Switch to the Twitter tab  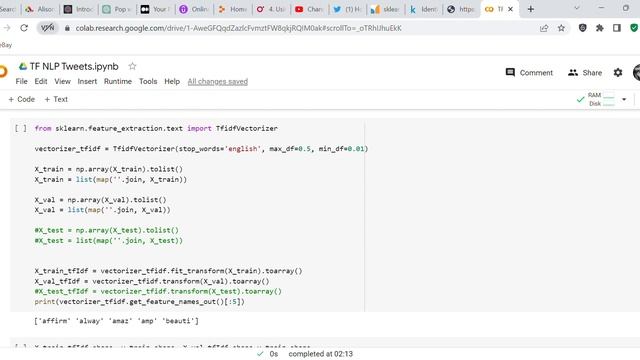point(347,9)
